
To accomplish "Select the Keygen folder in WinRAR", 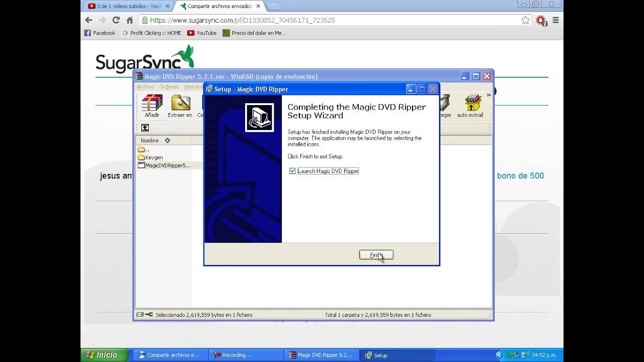I will [x=150, y=157].
